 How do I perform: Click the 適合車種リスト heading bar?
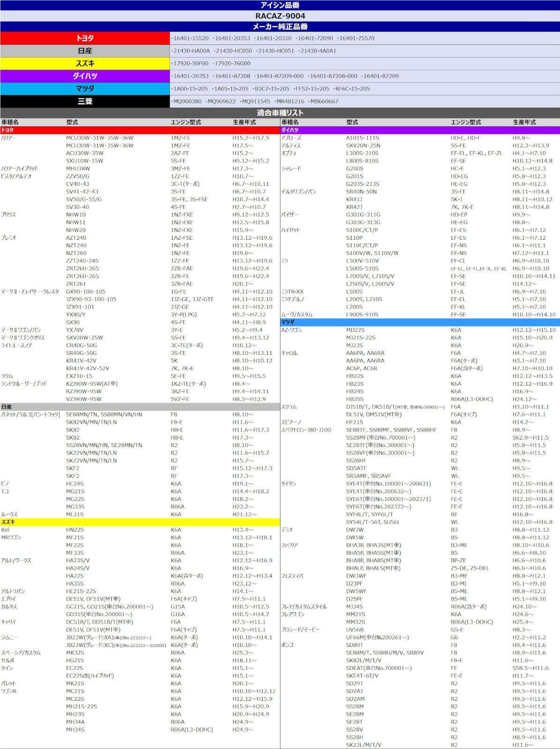(x=280, y=113)
